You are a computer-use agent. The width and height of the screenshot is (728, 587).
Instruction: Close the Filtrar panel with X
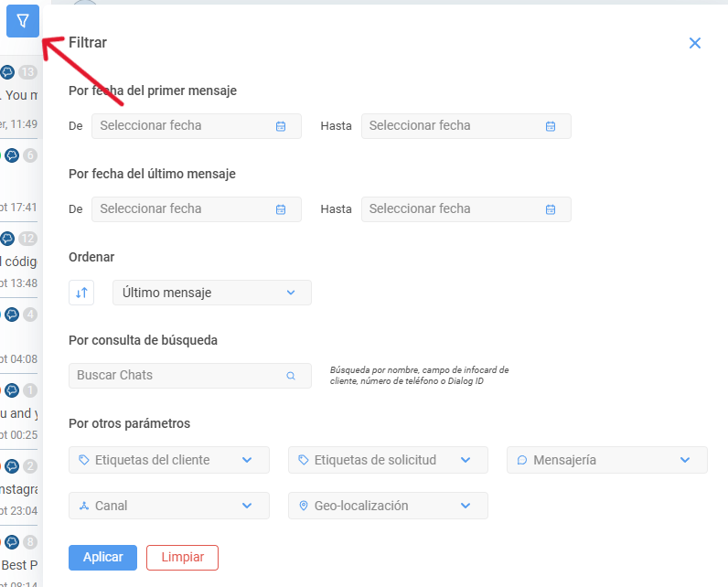pyautogui.click(x=694, y=43)
